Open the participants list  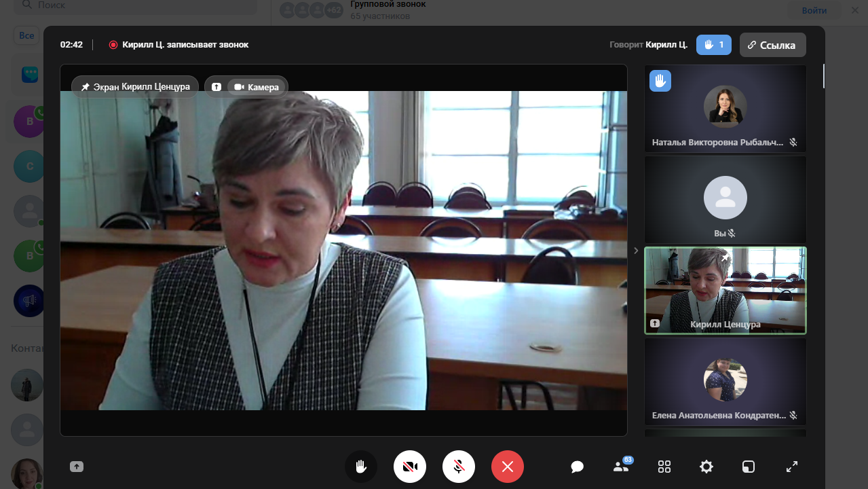pos(620,467)
